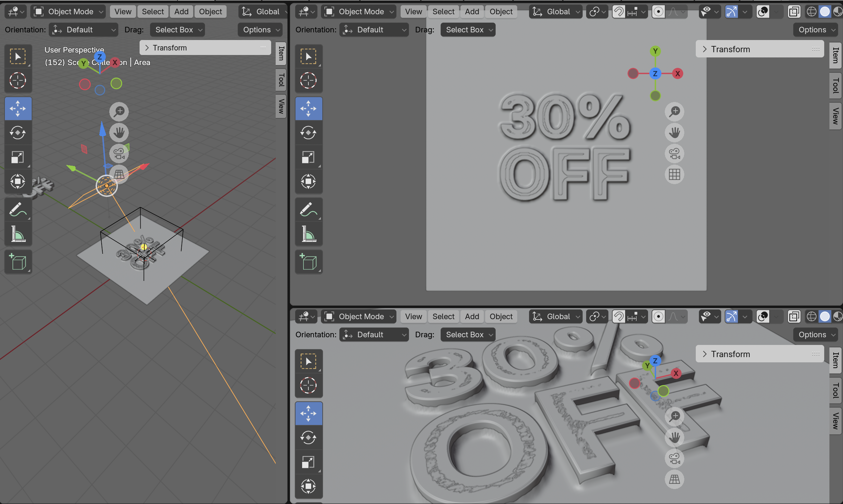Click zoom magnifier icon in top-right viewport
The width and height of the screenshot is (843, 504).
click(x=674, y=112)
